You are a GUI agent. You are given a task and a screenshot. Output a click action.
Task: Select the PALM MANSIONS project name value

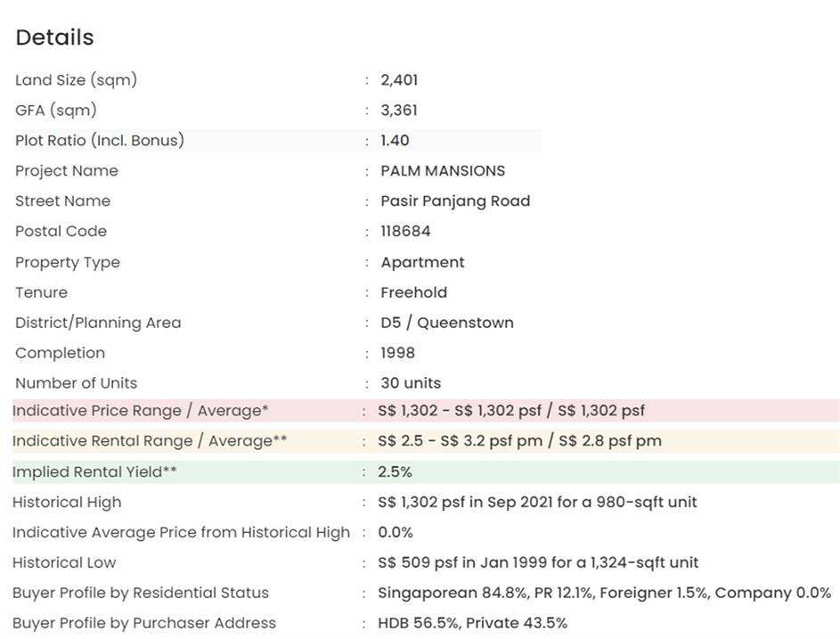[x=442, y=170]
